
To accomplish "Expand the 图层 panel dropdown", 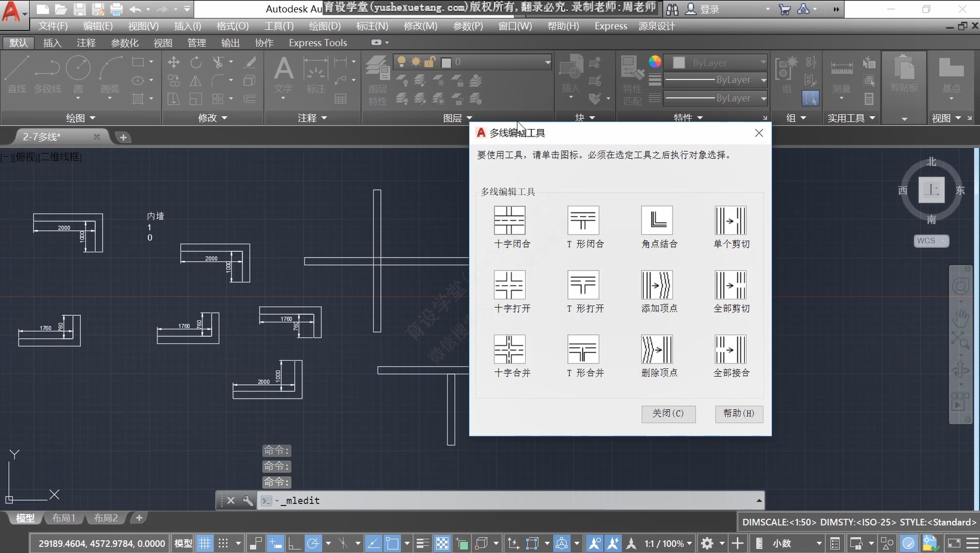I will click(458, 118).
